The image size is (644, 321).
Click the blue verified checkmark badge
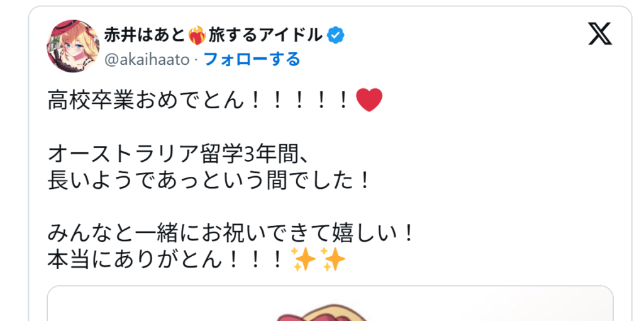point(336,36)
